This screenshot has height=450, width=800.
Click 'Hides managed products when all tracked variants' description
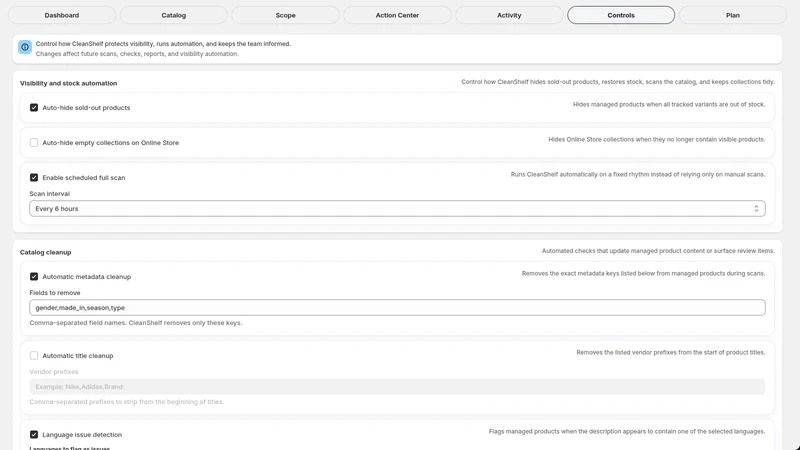click(669, 105)
